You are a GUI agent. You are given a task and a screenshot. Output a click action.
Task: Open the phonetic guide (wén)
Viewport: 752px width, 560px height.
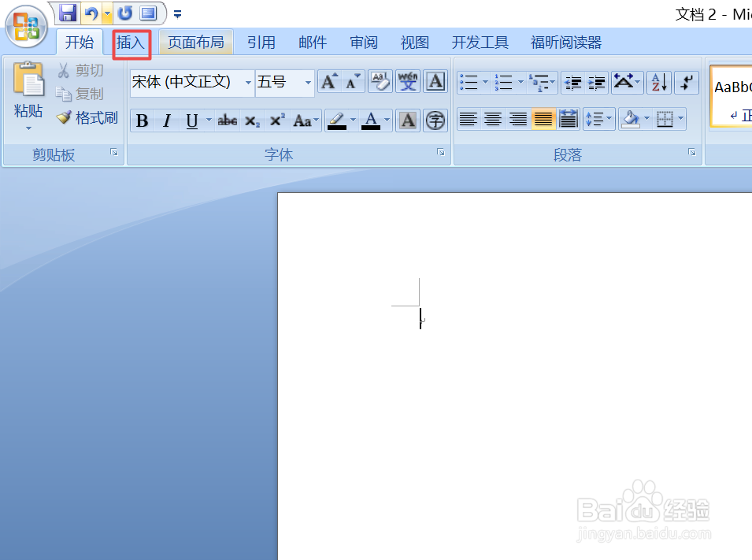[408, 82]
